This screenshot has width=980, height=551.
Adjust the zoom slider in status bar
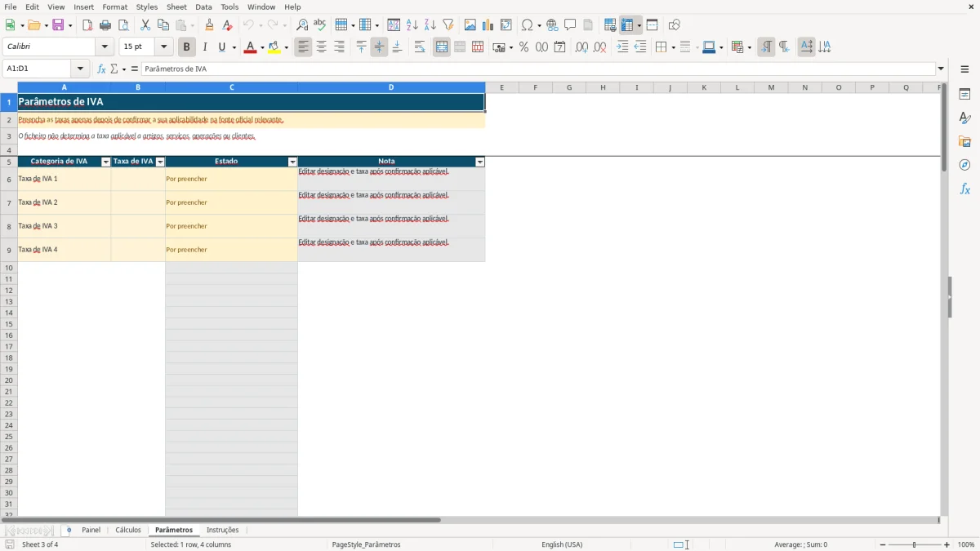[915, 544]
